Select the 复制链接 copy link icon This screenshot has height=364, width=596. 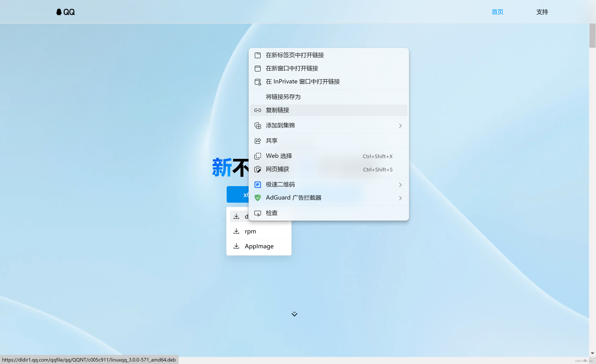click(258, 110)
